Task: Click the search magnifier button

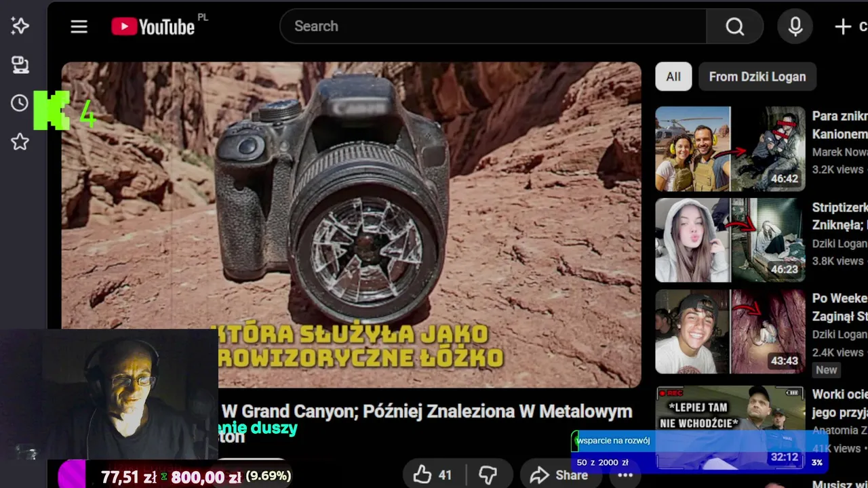Action: pyautogui.click(x=735, y=26)
